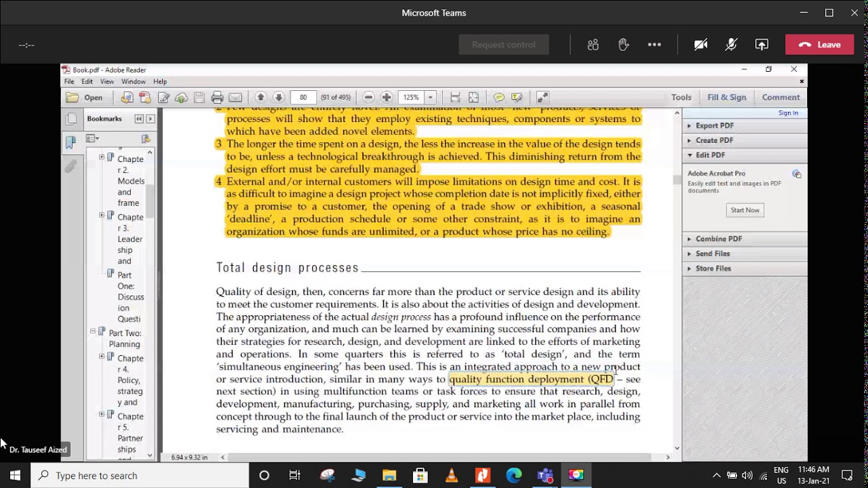The width and height of the screenshot is (868, 488).
Task: Open a file with the Open toolbar button
Action: pos(84,98)
